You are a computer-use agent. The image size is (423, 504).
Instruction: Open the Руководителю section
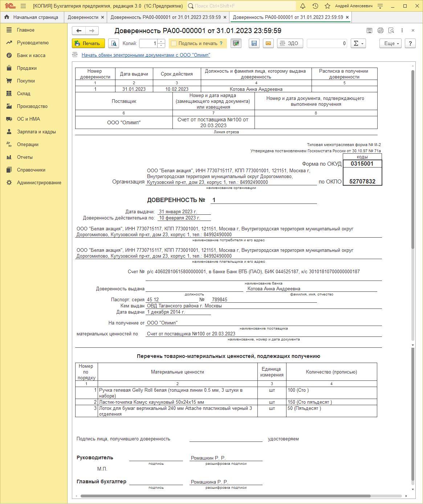33,43
